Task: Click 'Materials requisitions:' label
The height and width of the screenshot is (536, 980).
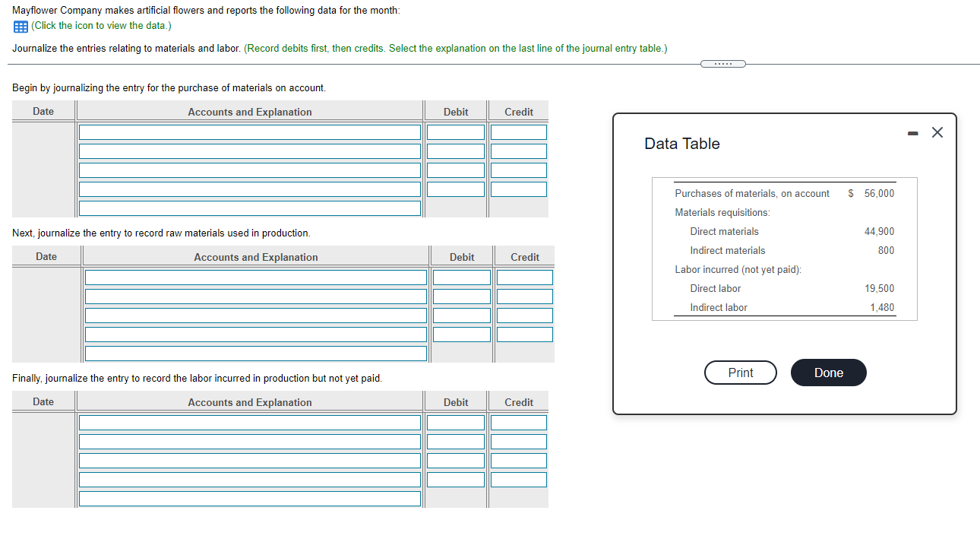Action: pyautogui.click(x=722, y=213)
